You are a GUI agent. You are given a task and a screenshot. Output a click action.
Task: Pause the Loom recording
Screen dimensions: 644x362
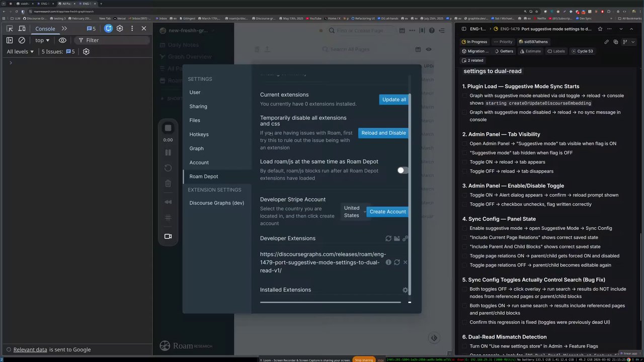coord(168,152)
